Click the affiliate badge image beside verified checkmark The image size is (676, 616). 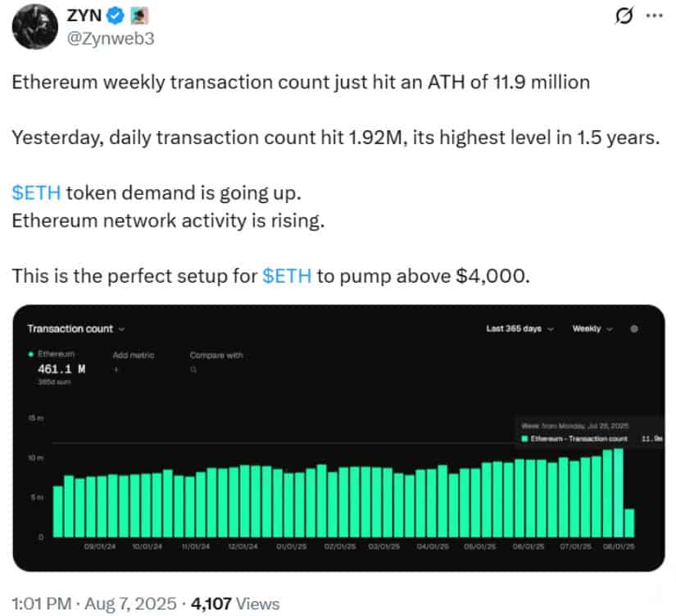139,16
